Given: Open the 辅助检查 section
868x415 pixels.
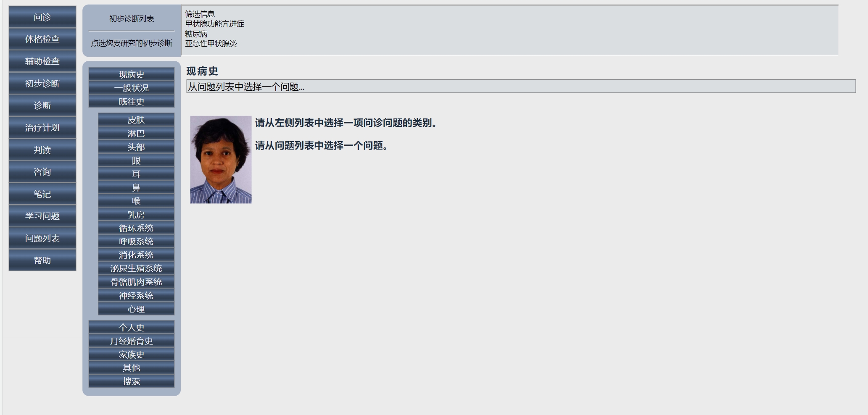Looking at the screenshot, I should coord(42,61).
